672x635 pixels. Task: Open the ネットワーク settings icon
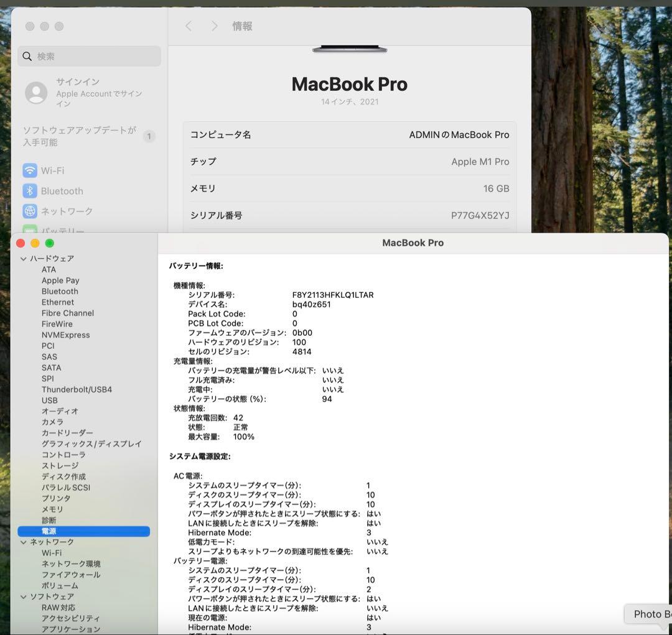pyautogui.click(x=29, y=211)
